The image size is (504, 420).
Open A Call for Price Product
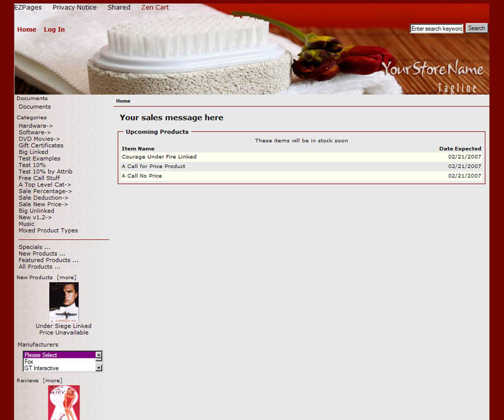[x=153, y=166]
